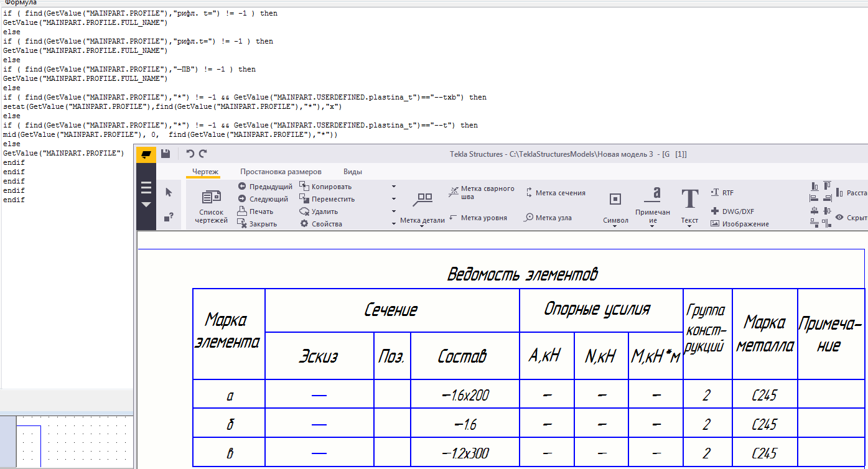Click the Redo arrow icon

(203, 154)
